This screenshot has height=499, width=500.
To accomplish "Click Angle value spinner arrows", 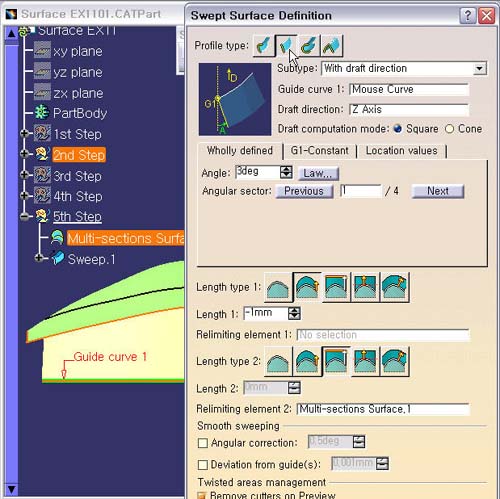I will (x=286, y=172).
